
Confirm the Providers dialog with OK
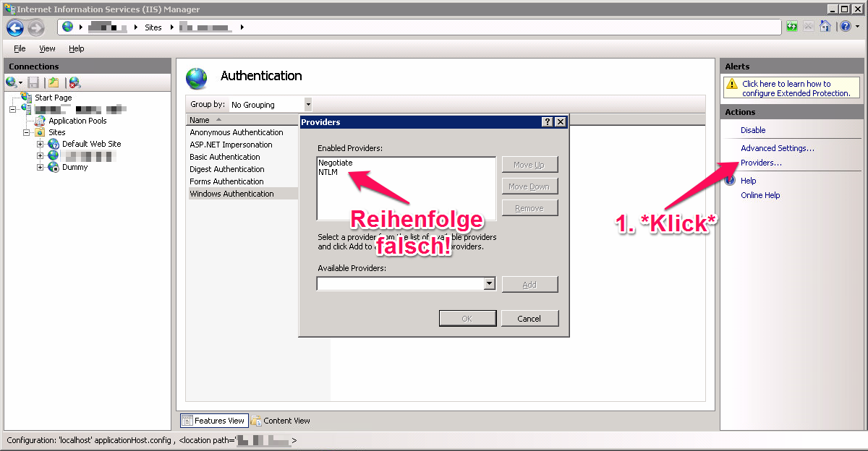[x=468, y=319]
